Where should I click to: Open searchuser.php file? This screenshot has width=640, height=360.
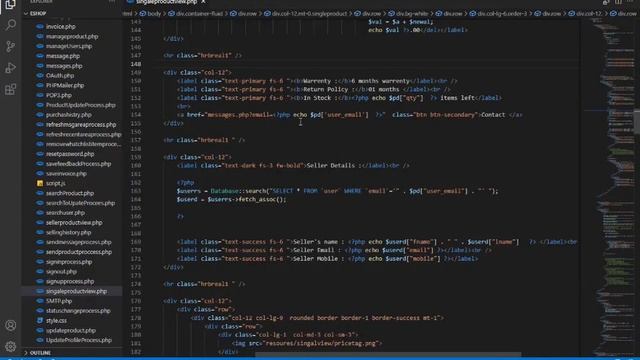pyautogui.click(x=65, y=213)
